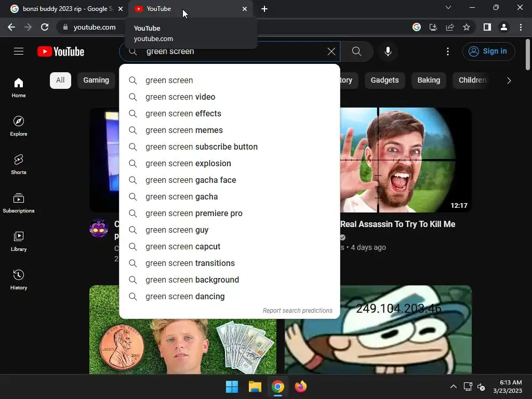Viewport: 532px width, 399px height.
Task: Click the youtube.com address bar
Action: 95,27
